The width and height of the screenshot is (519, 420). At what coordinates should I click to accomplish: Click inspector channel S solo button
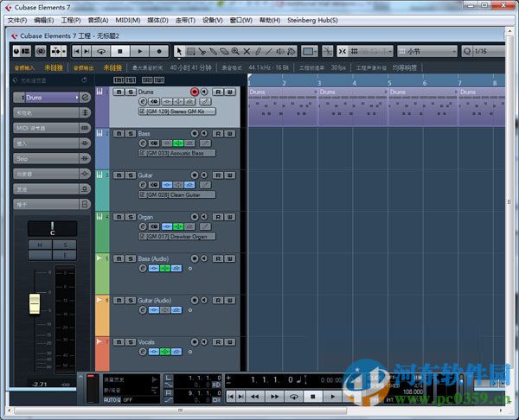(65, 245)
